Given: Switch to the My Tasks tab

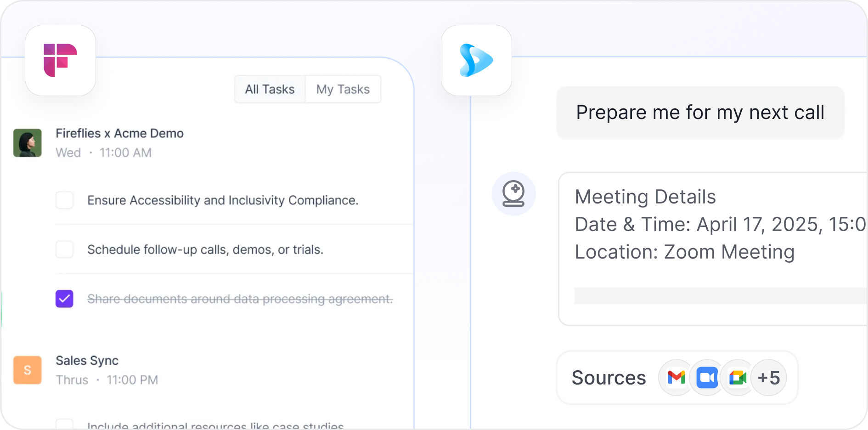Looking at the screenshot, I should point(343,89).
